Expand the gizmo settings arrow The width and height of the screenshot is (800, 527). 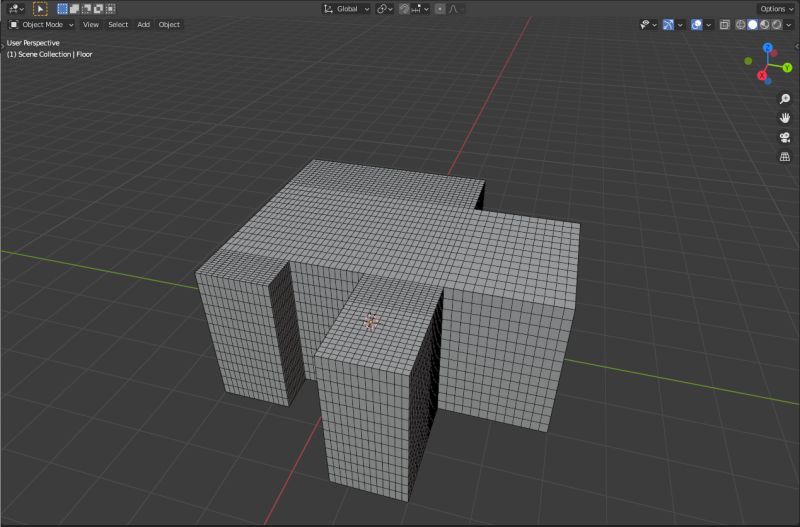(x=680, y=24)
